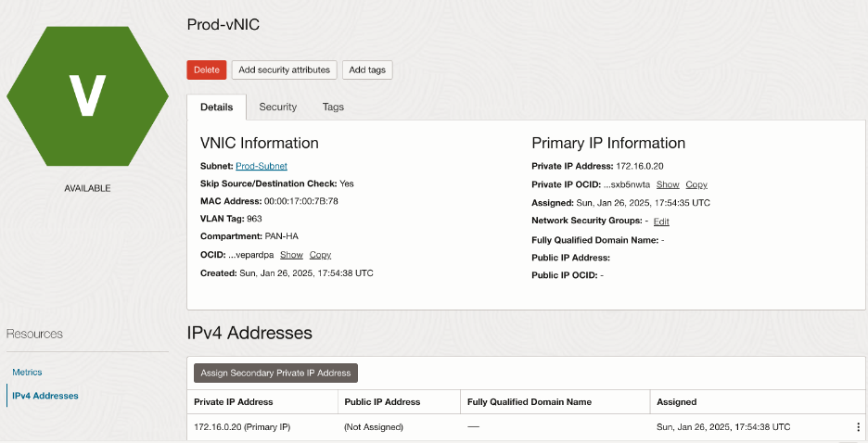Open the Prod-Subnet link
Viewport: 868px width, 443px height.
click(x=261, y=166)
